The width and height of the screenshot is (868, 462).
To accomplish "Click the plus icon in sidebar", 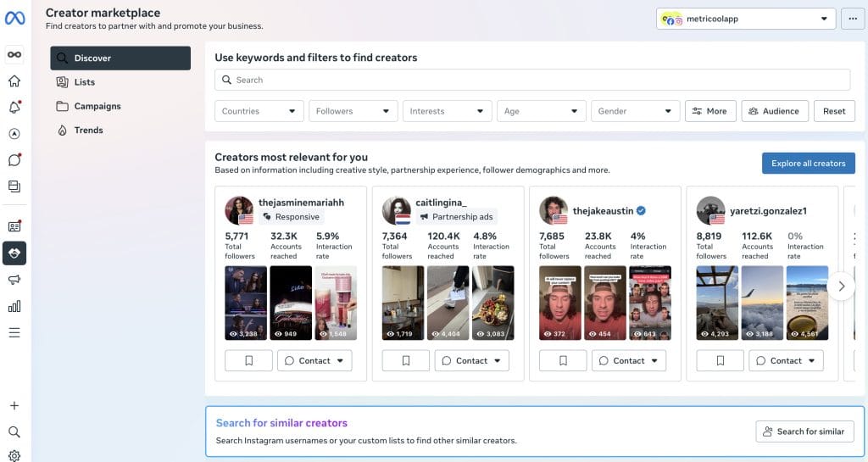I will (14, 405).
